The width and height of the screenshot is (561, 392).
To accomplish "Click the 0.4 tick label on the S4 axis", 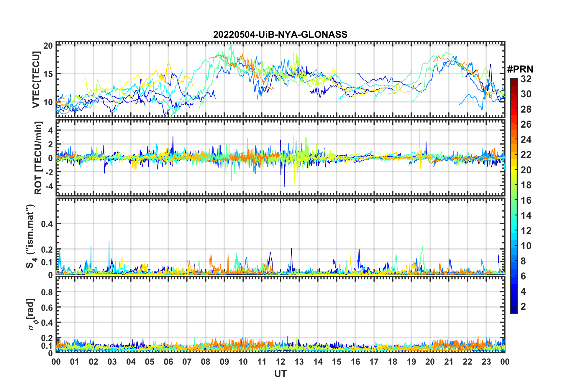I will point(47,224).
